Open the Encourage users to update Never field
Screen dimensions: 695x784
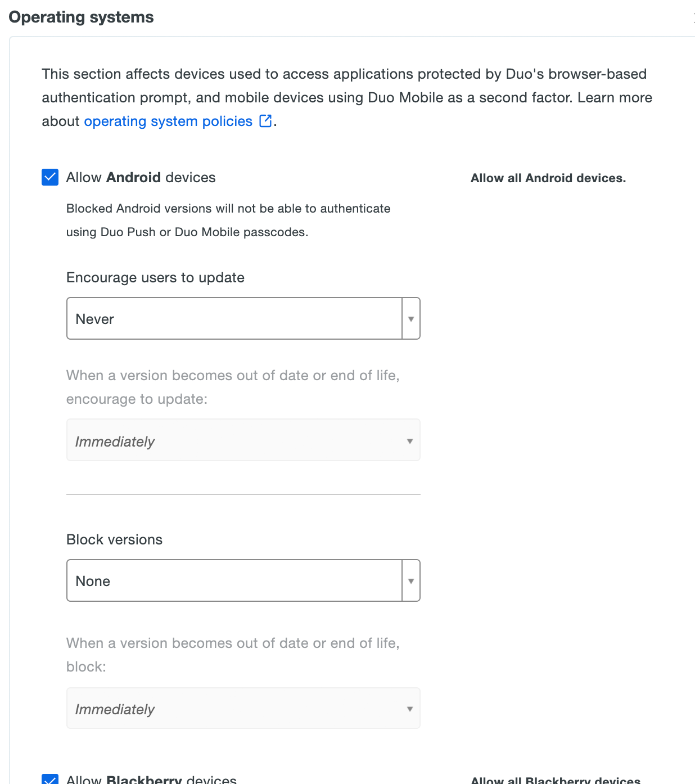[x=234, y=319]
